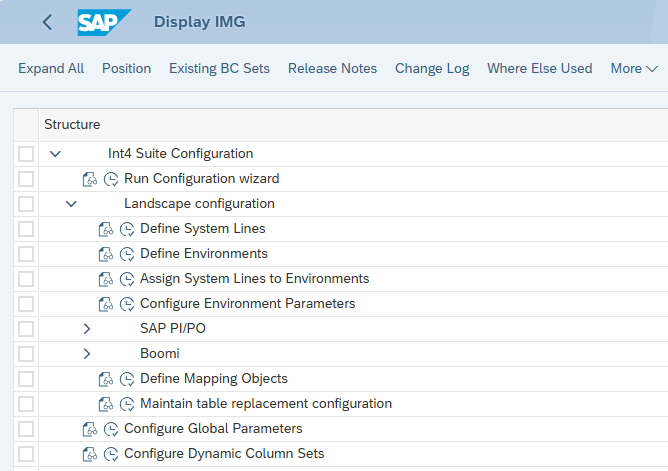Click the SAP logo

click(103, 22)
